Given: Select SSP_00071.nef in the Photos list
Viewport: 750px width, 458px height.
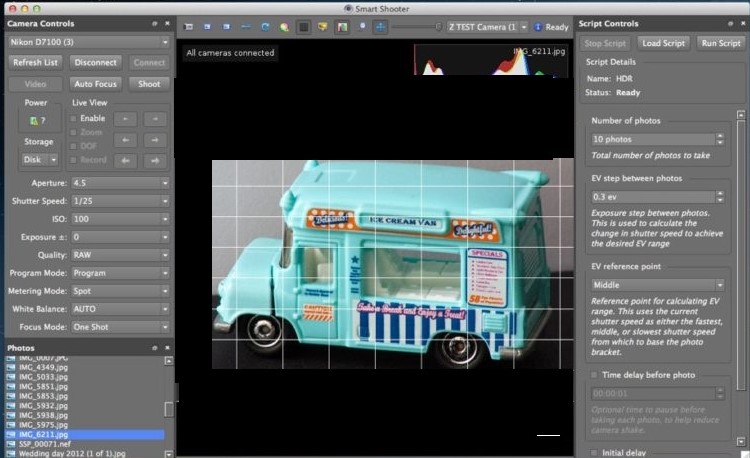Looking at the screenshot, I should pos(44,444).
